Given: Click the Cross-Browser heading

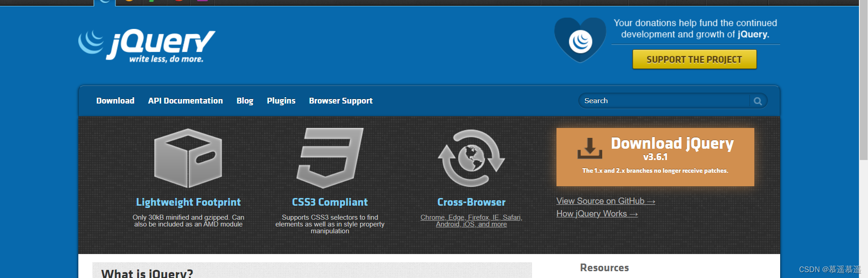Looking at the screenshot, I should coord(471,202).
